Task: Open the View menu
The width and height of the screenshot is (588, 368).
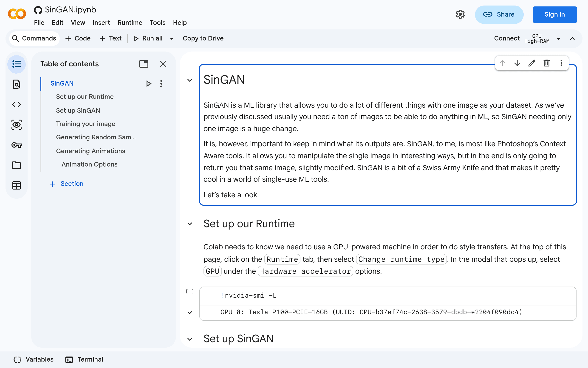Action: pos(78,23)
